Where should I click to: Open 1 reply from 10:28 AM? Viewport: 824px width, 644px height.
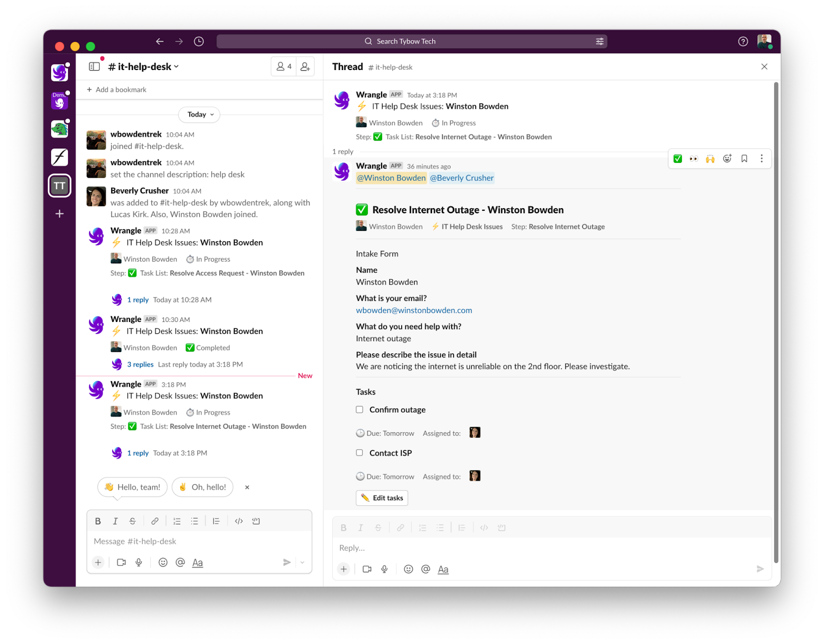point(138,300)
